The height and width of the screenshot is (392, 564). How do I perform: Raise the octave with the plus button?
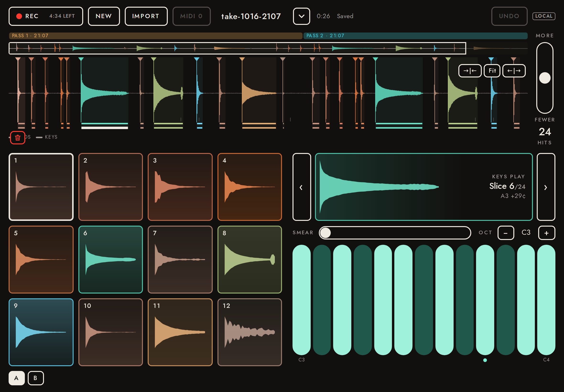[x=547, y=233]
